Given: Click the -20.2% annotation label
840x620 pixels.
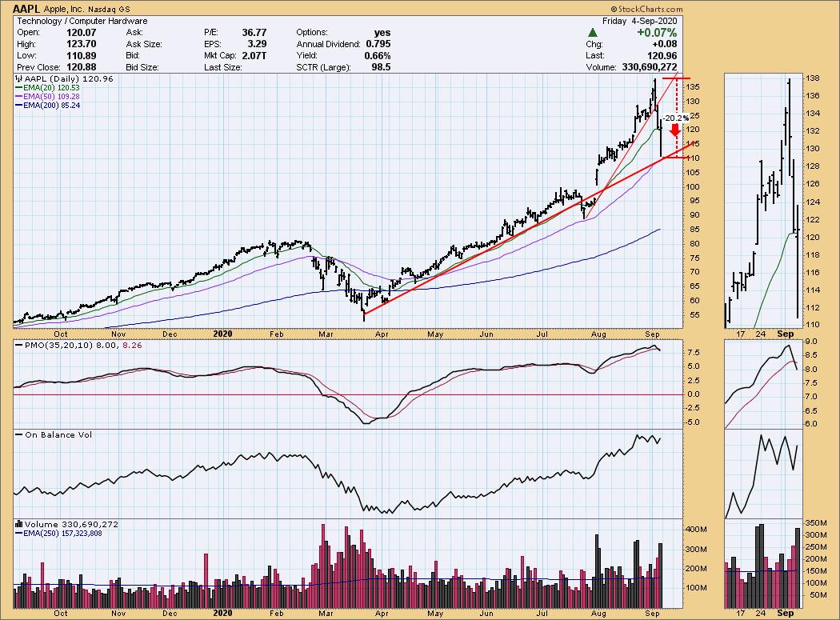Looking at the screenshot, I should click(676, 118).
